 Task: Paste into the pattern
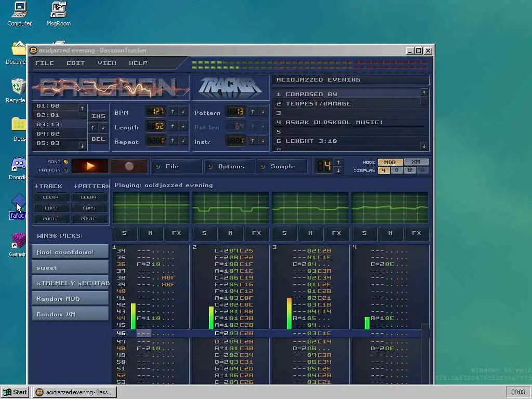click(89, 219)
